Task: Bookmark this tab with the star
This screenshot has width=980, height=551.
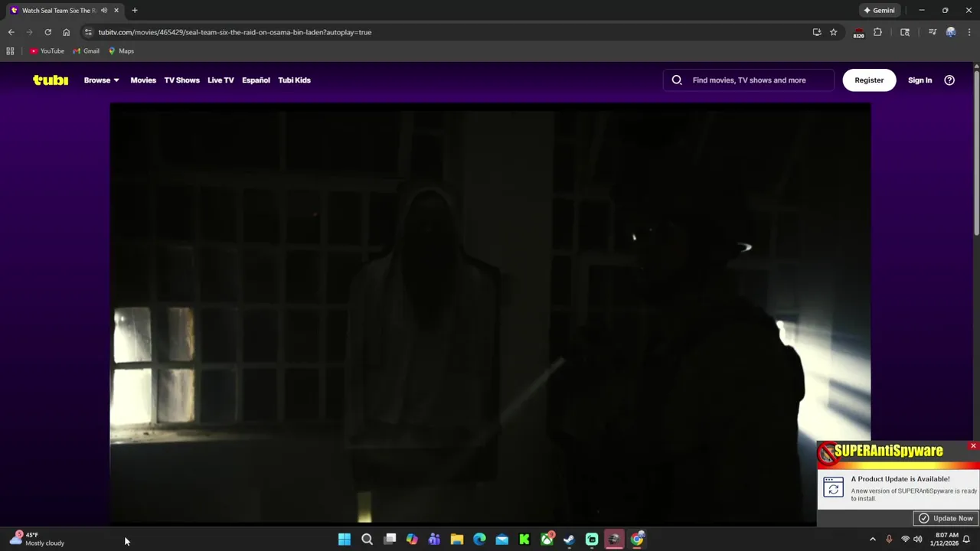Action: 833,32
